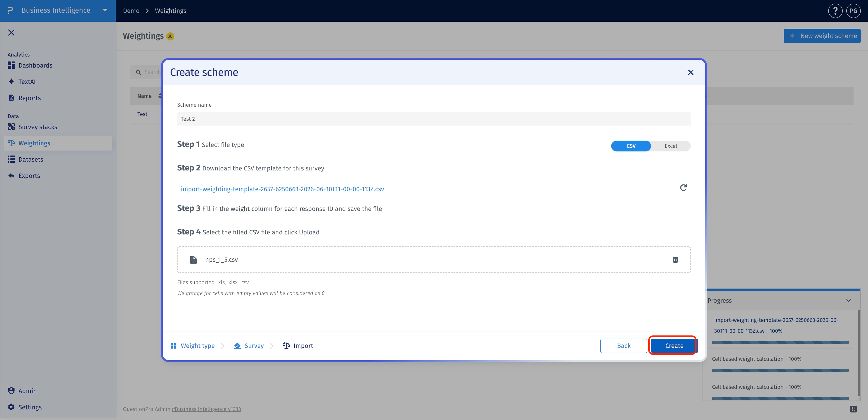
Task: Click the Weightings breadcrumb
Action: (x=170, y=11)
